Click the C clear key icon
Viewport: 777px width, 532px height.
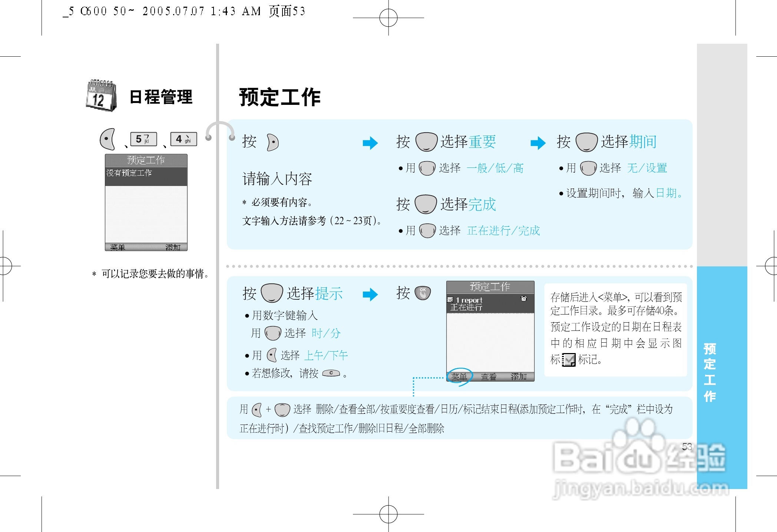(x=331, y=373)
